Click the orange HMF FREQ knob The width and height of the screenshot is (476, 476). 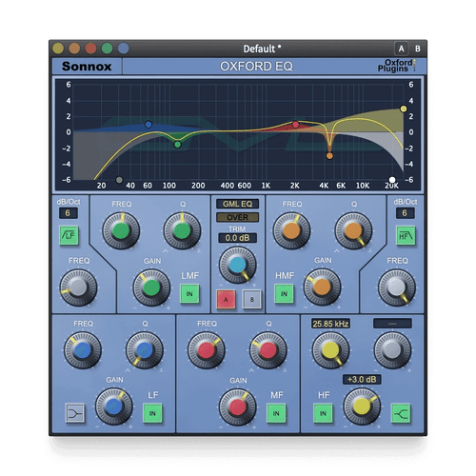(291, 230)
